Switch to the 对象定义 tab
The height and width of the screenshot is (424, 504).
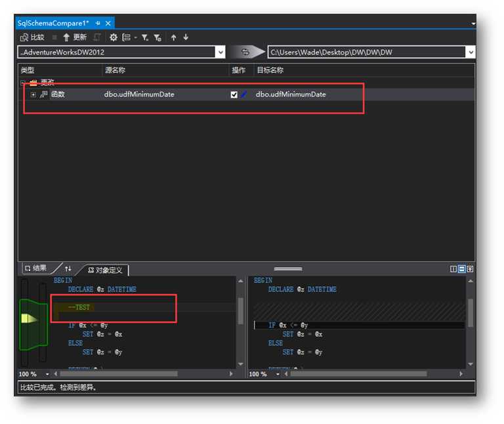(x=106, y=270)
